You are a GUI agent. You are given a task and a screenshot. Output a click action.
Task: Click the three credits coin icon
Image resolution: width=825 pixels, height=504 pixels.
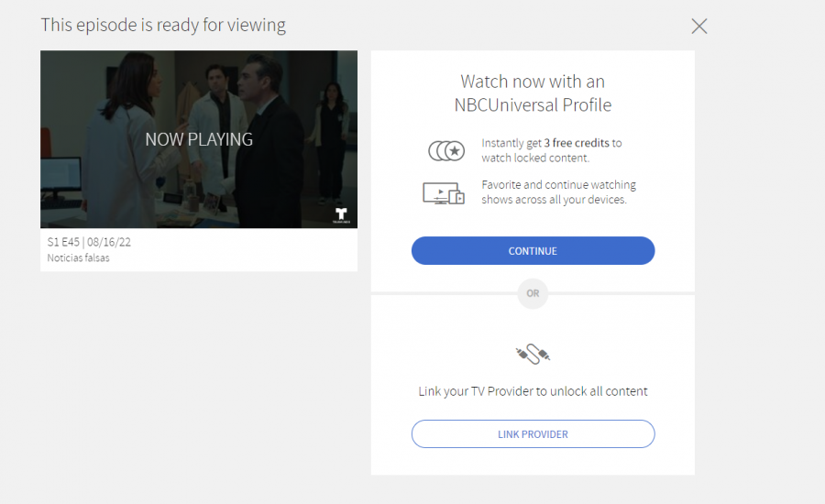coord(446,150)
